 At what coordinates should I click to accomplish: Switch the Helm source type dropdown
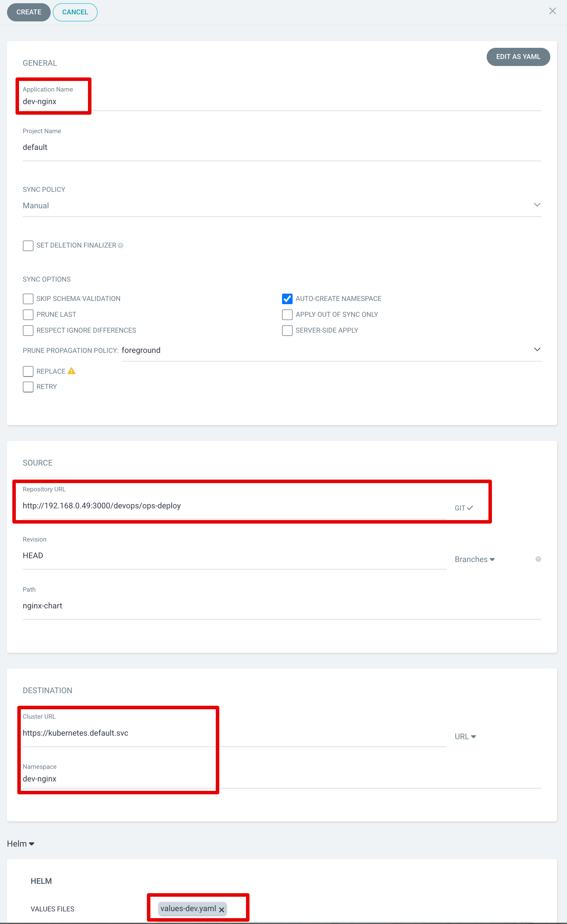tap(21, 843)
